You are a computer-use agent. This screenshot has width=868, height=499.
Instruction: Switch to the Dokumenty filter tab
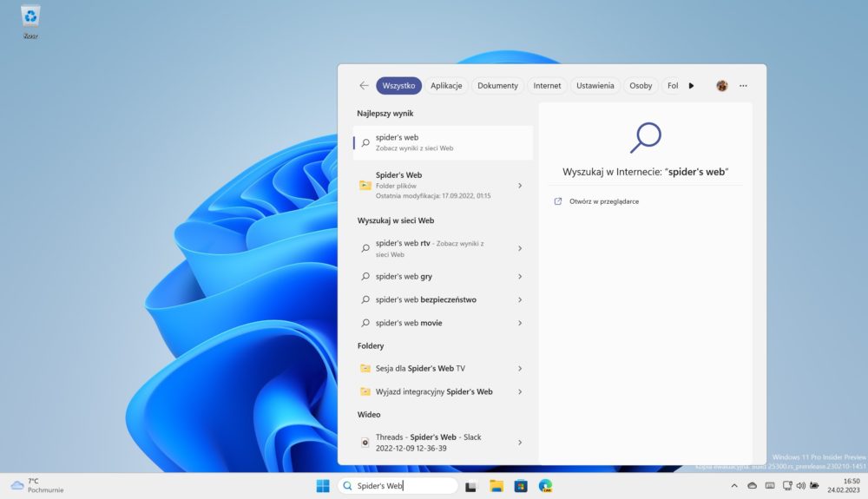(497, 86)
